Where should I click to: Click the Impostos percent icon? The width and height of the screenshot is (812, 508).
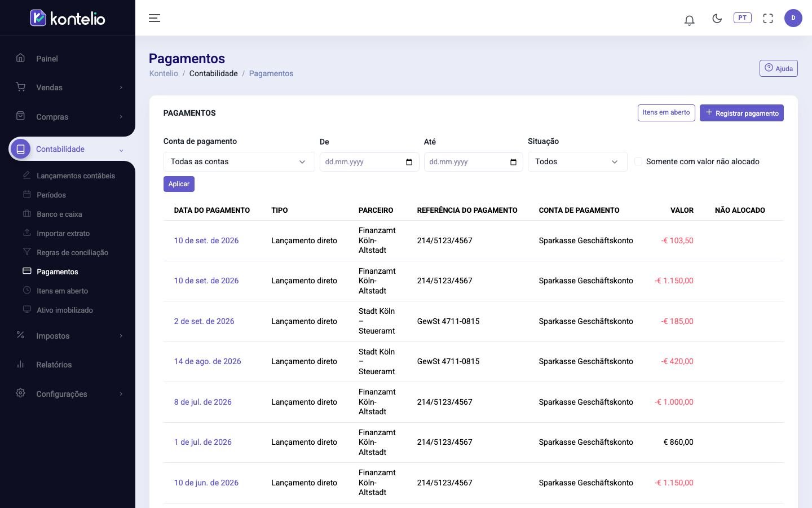(20, 335)
